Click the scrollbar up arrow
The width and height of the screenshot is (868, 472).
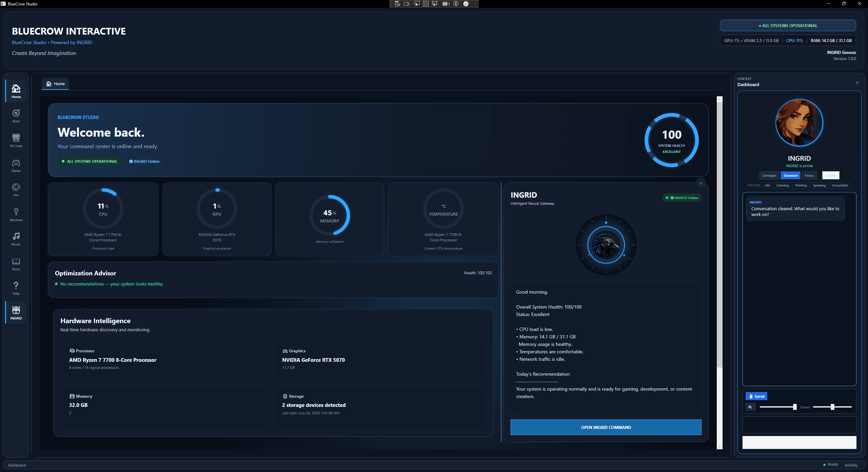(x=719, y=99)
